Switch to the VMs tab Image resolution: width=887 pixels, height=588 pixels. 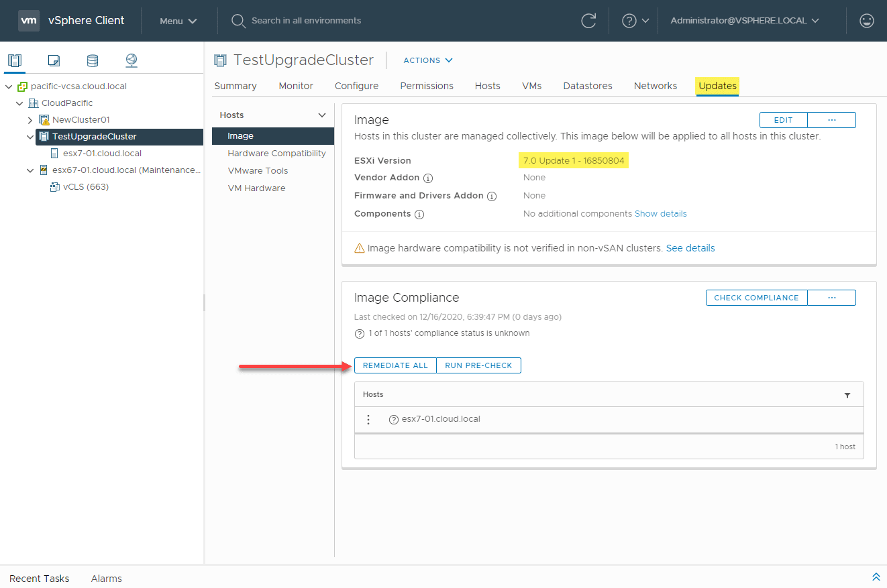tap(532, 86)
